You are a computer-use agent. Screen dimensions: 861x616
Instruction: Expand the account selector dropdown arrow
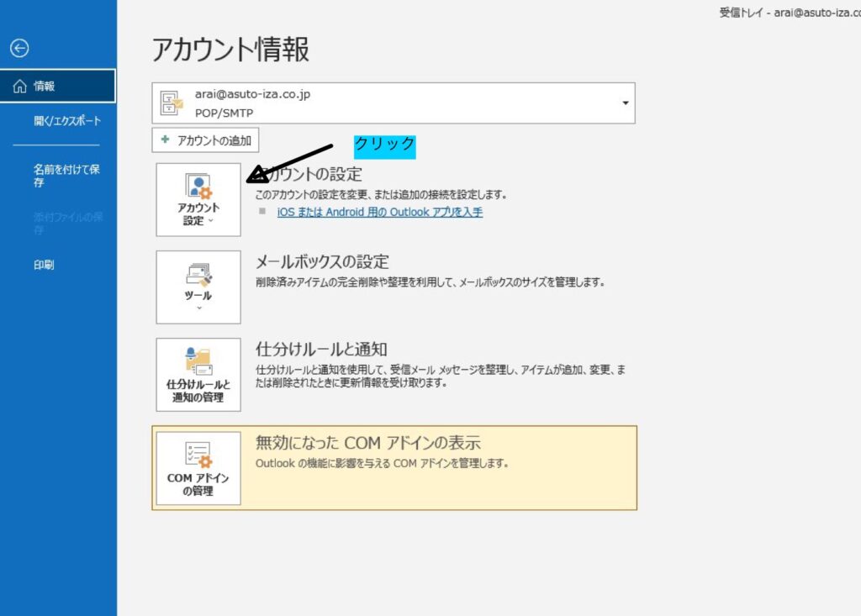[625, 103]
